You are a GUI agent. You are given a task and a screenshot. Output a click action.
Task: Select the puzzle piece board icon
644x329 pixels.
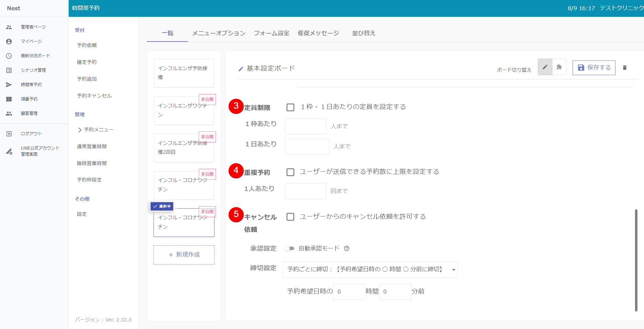[x=559, y=67]
